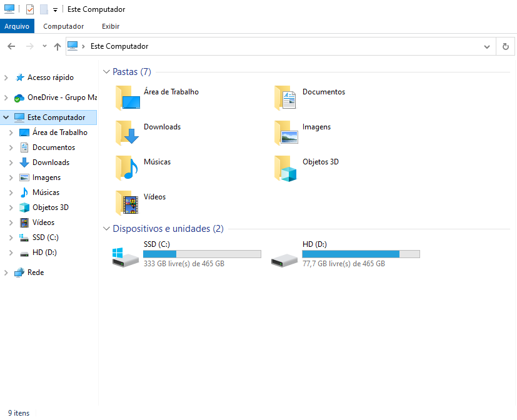Viewport: 517px width, 420px height.
Task: Collapse Este Computador in the sidebar
Action: click(6, 117)
